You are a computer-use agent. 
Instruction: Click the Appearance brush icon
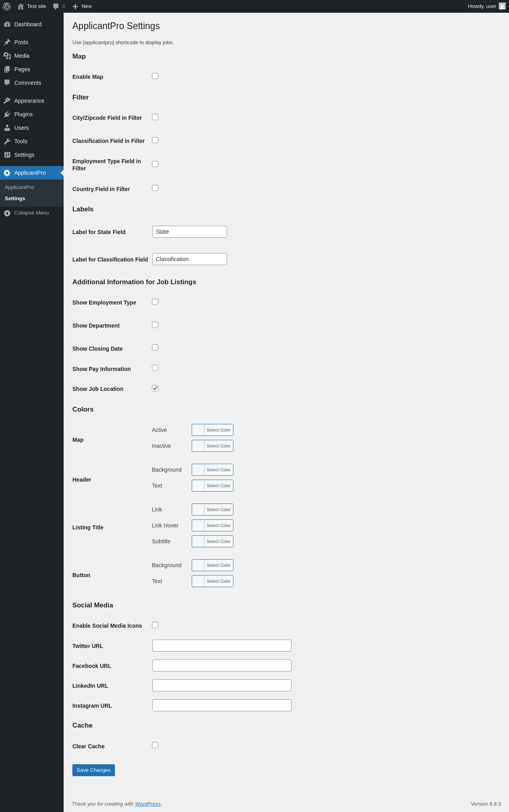7,101
